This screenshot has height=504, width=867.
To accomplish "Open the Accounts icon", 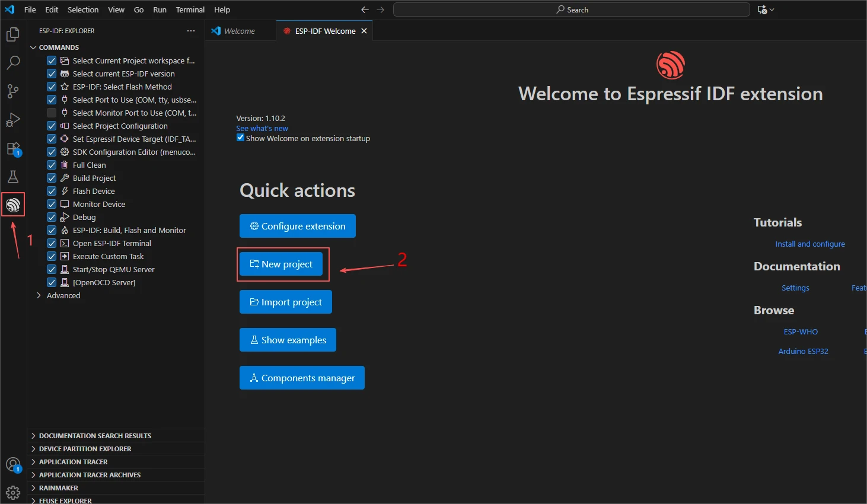I will point(13,465).
